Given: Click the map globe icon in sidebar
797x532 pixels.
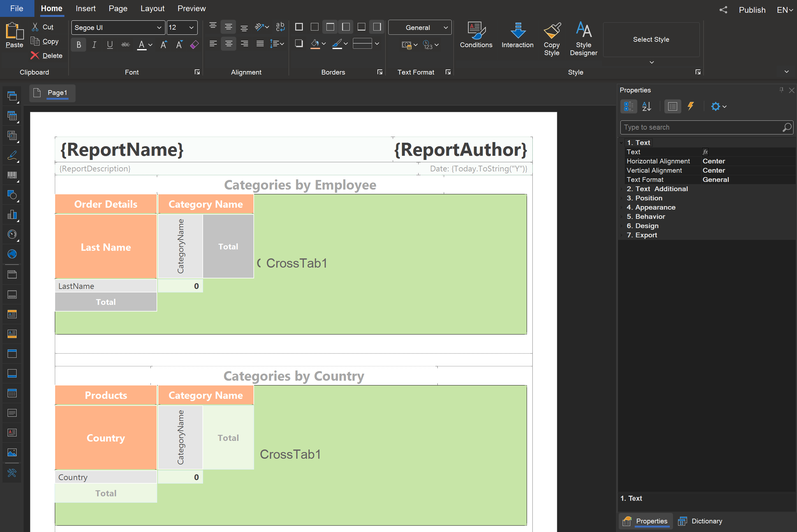Looking at the screenshot, I should pos(12,254).
